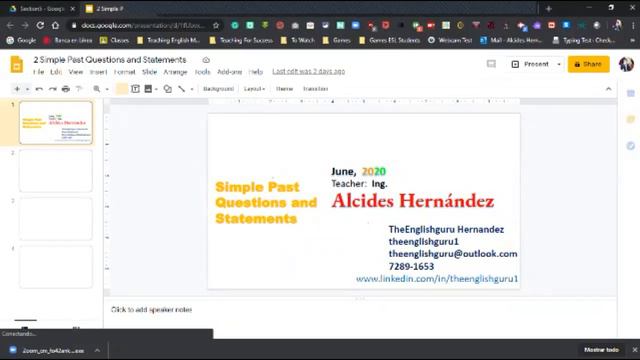Select slide 2 thumbnail
The image size is (640, 360).
56,171
